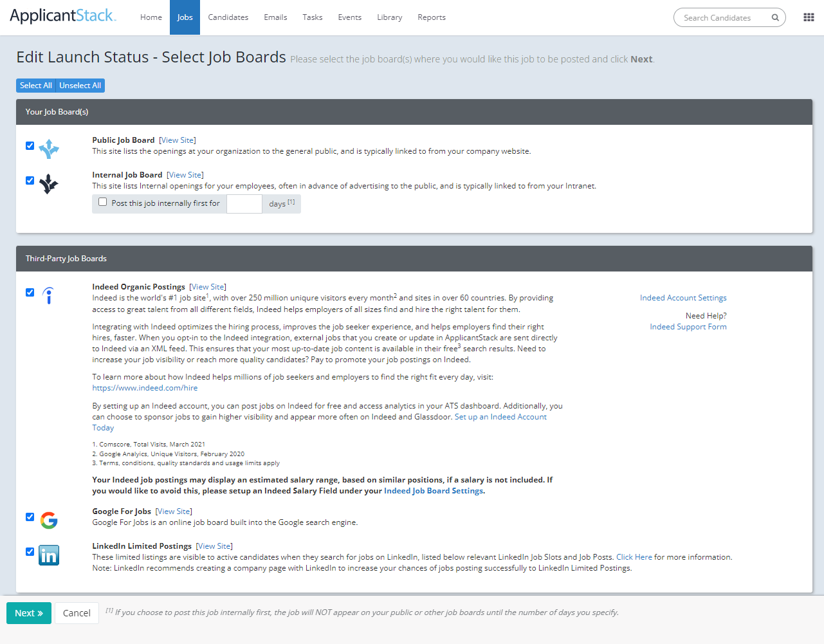The height and width of the screenshot is (644, 824).
Task: Uncheck the Public Job Board checkbox
Action: (x=30, y=145)
